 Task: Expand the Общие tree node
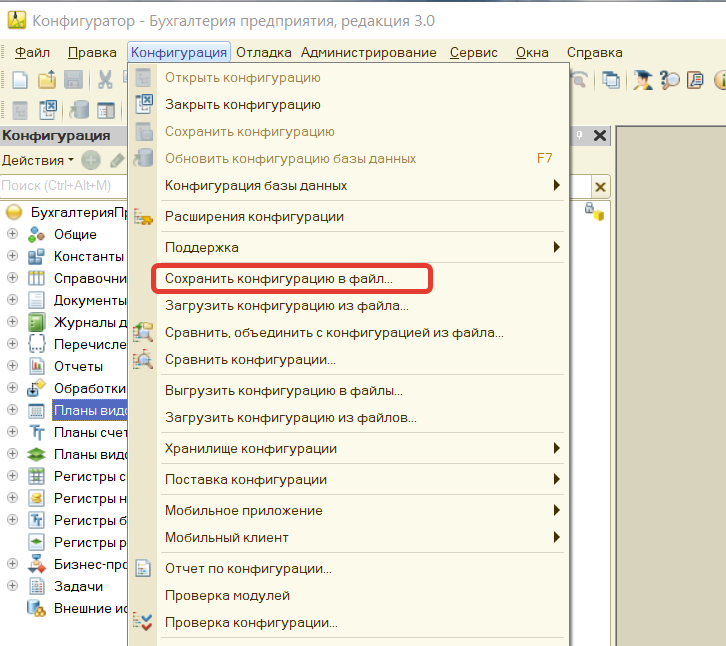pyautogui.click(x=12, y=234)
